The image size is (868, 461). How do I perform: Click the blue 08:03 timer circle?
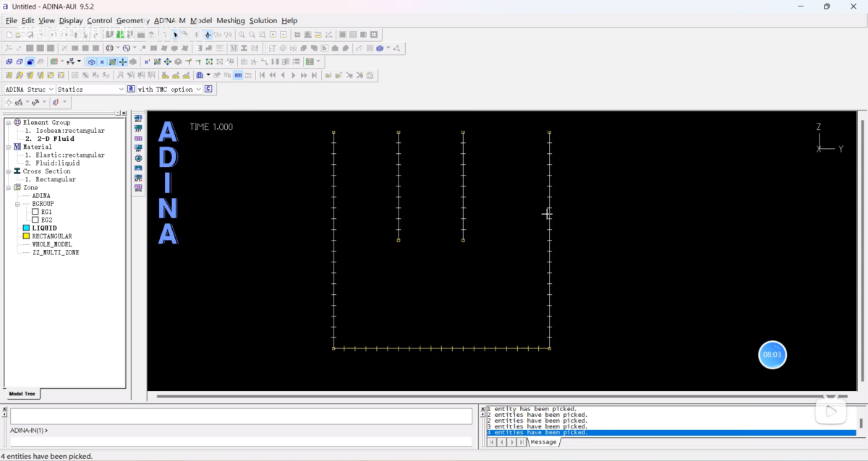[773, 355]
